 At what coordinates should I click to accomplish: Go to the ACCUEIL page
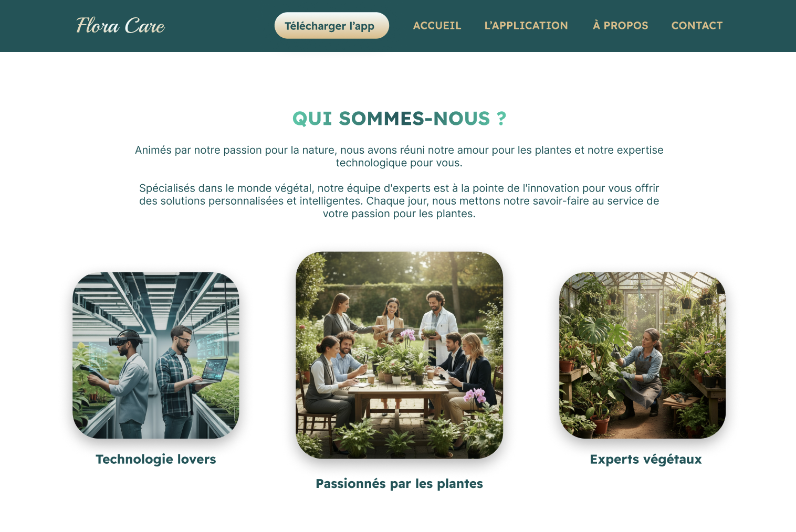tap(437, 26)
